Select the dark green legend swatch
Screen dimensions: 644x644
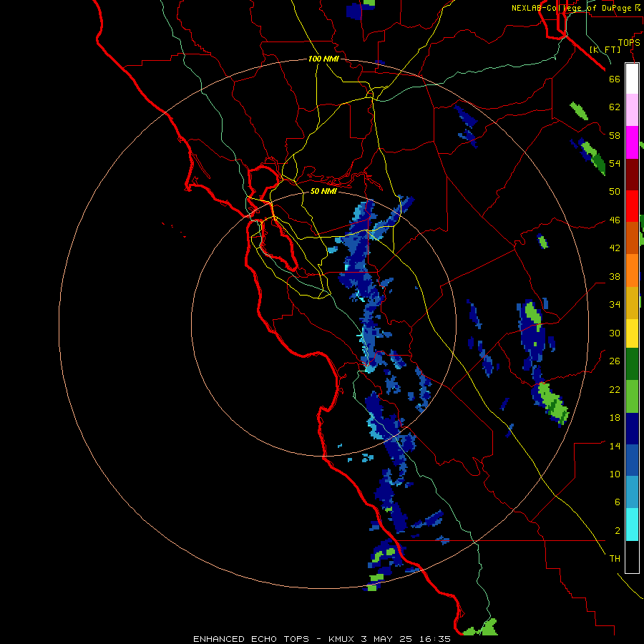(x=632, y=364)
